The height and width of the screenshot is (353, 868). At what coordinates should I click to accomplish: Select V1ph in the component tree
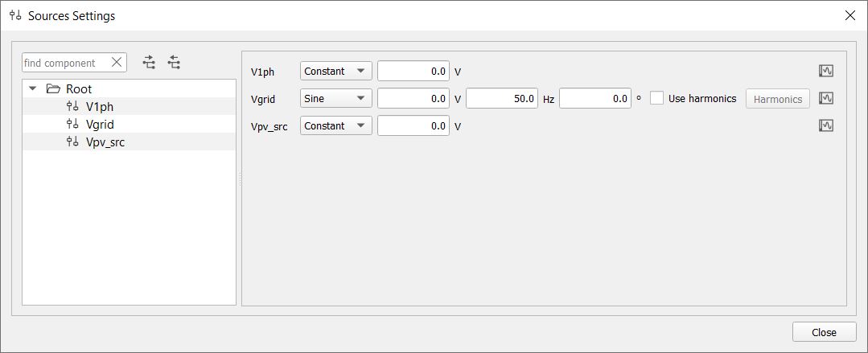click(100, 106)
